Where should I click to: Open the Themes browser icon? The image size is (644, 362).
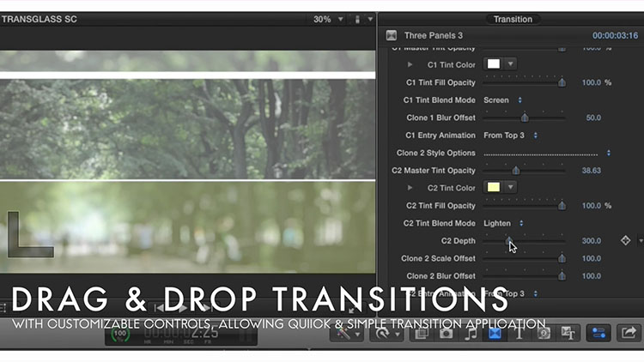pos(568,334)
